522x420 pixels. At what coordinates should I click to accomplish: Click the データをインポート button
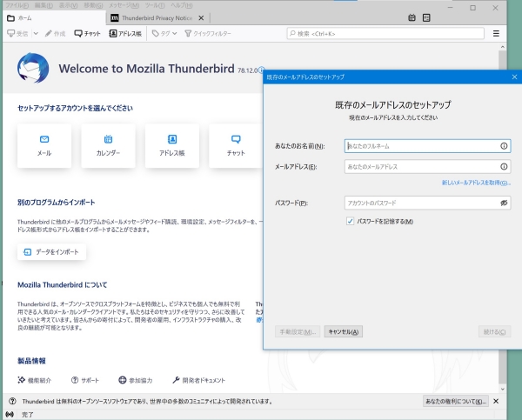[51, 252]
